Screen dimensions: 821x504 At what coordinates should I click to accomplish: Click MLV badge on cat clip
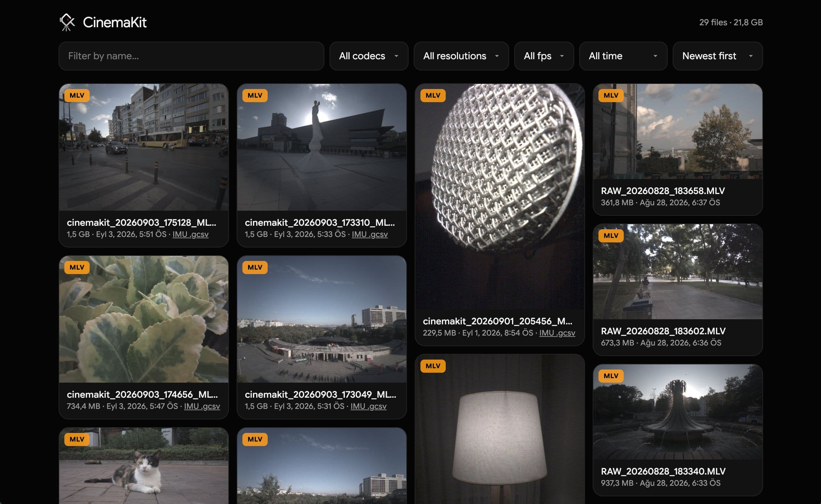click(77, 440)
